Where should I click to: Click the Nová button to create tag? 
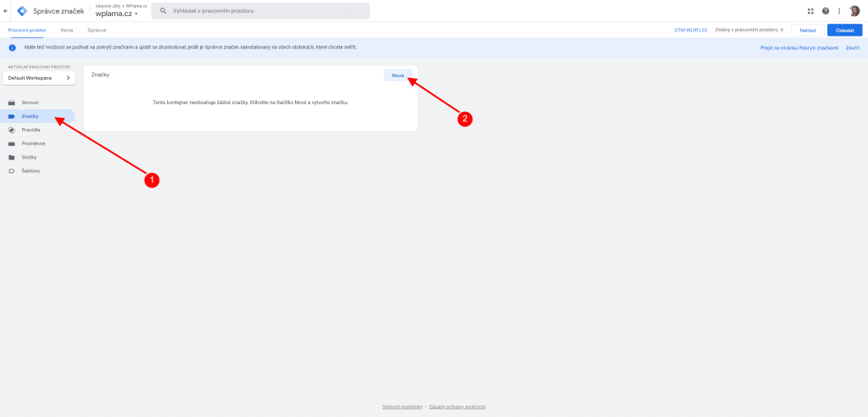[398, 75]
